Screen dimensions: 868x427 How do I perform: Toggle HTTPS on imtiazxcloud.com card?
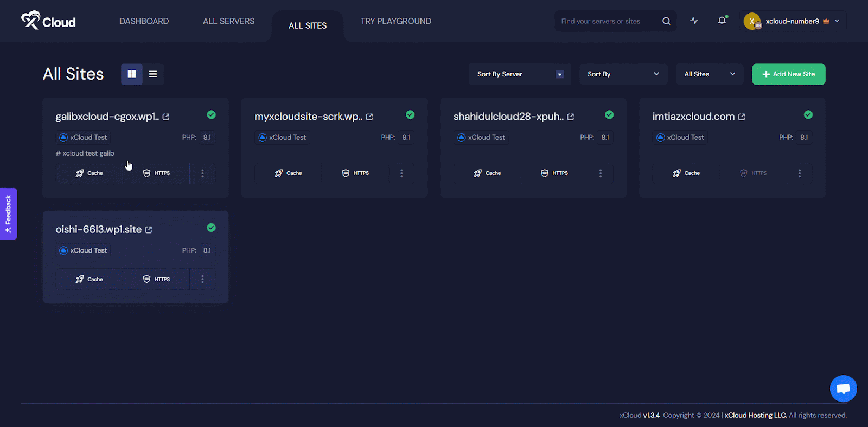click(753, 173)
